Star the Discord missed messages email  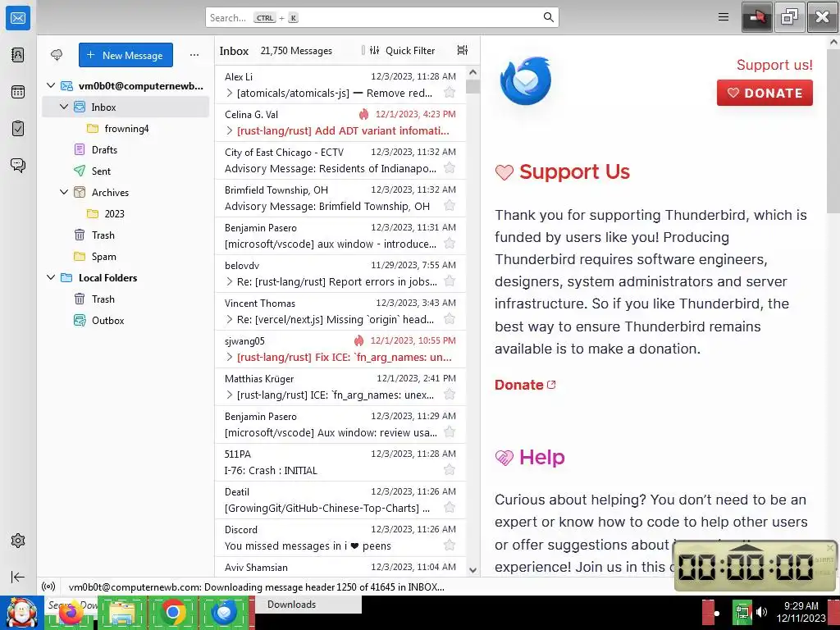point(450,546)
